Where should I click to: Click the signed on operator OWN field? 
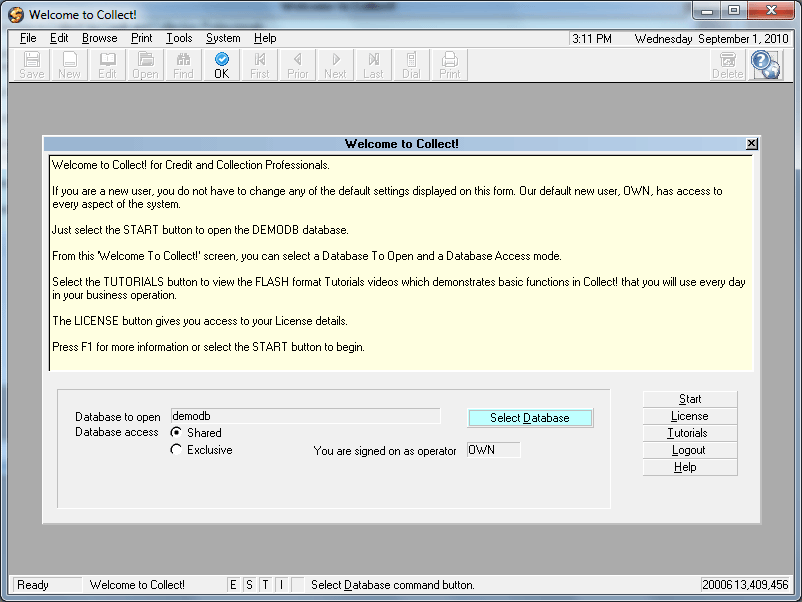coord(494,450)
